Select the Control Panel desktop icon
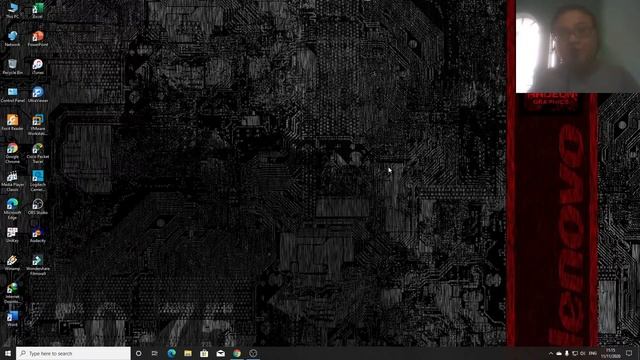 point(13,94)
